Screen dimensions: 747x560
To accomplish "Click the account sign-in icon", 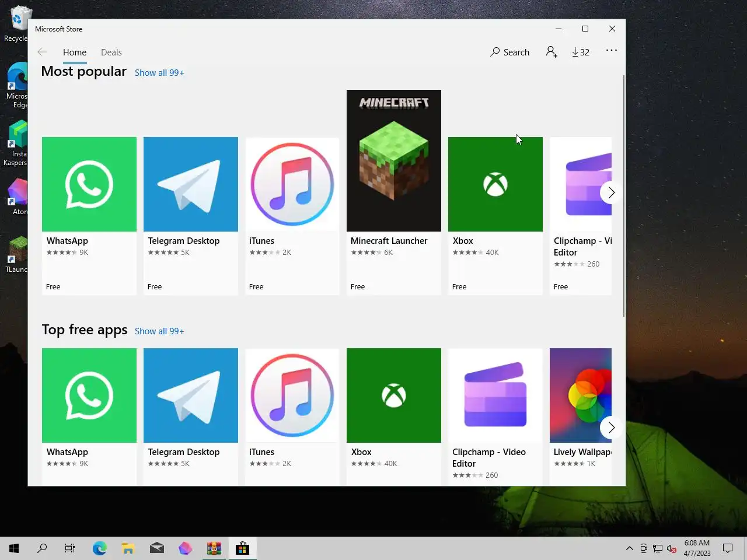I will [x=551, y=52].
